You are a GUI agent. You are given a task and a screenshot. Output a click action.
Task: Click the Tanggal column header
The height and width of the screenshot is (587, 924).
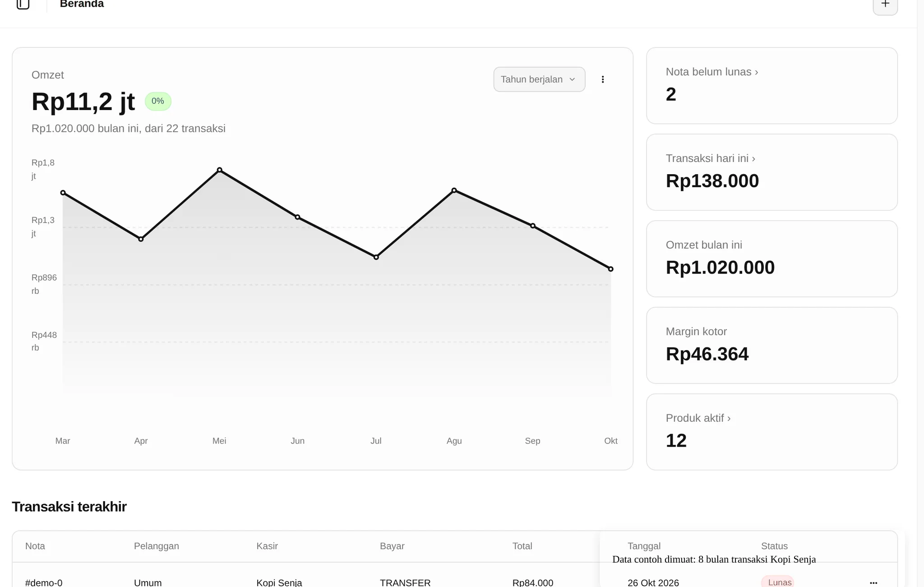tap(644, 546)
